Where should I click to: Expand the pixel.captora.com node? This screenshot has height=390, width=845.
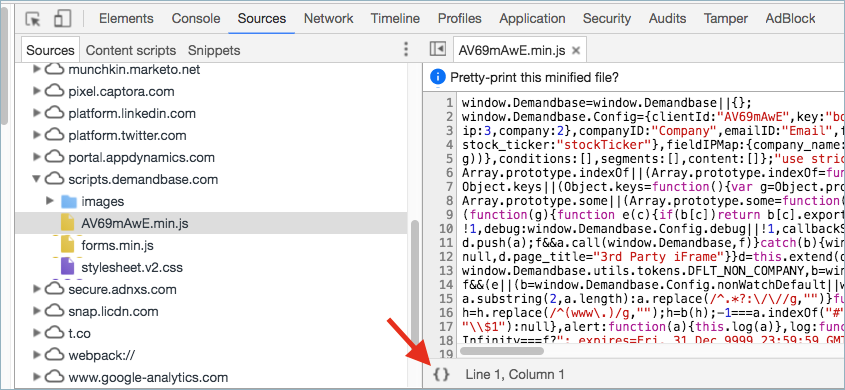[x=37, y=91]
